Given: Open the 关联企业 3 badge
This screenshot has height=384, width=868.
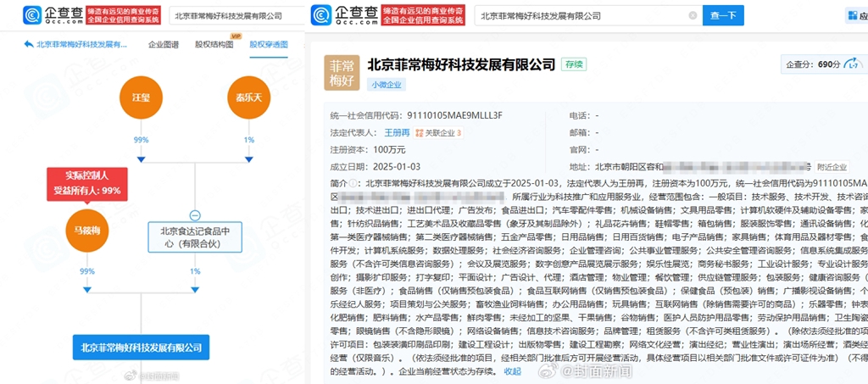Looking at the screenshot, I should click(438, 133).
